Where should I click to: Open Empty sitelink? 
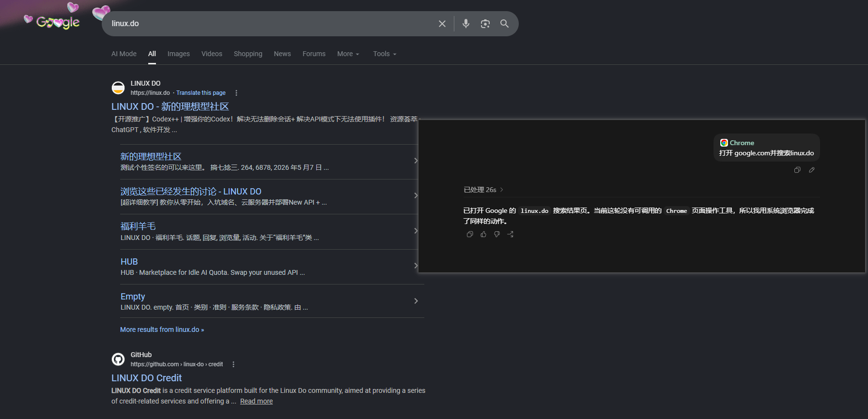coord(133,297)
